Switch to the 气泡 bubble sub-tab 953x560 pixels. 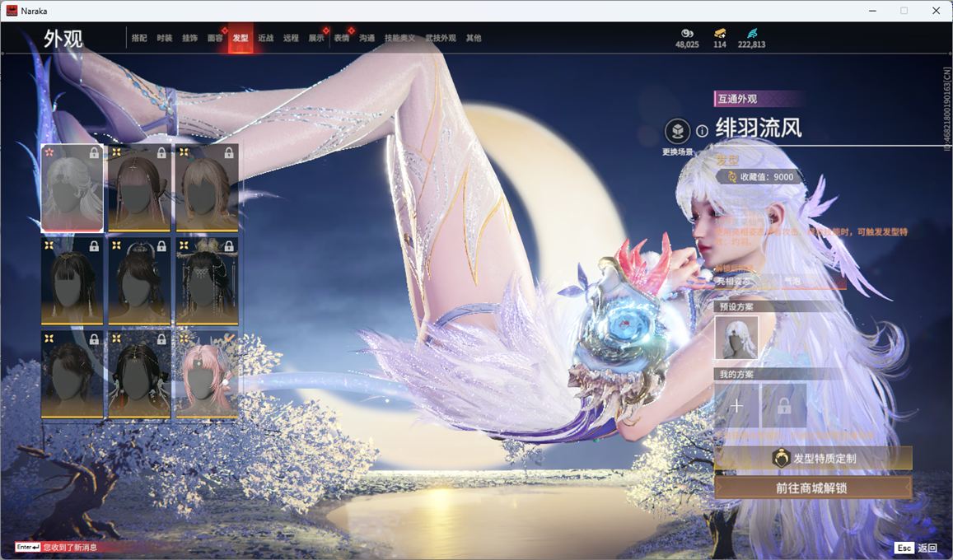[792, 281]
